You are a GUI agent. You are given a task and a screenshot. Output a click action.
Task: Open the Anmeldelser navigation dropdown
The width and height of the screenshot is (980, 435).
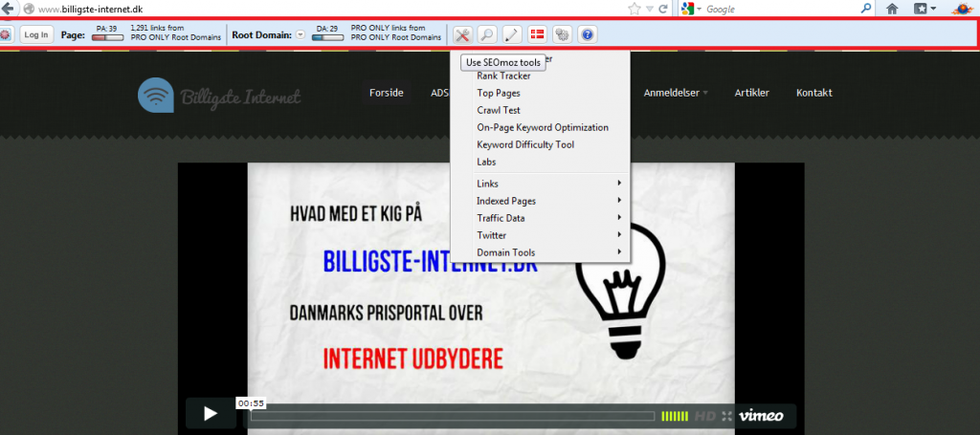(676, 93)
